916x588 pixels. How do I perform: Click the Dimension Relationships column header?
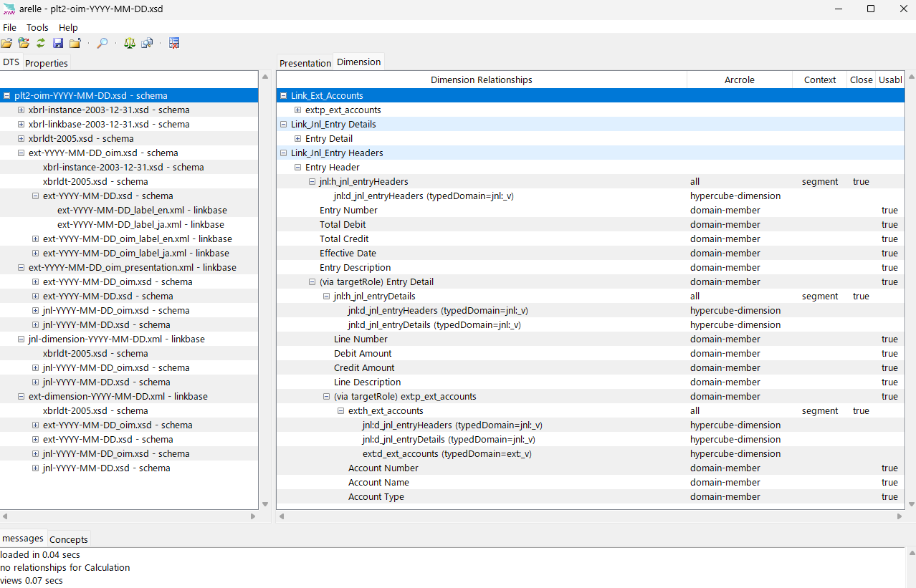(482, 79)
